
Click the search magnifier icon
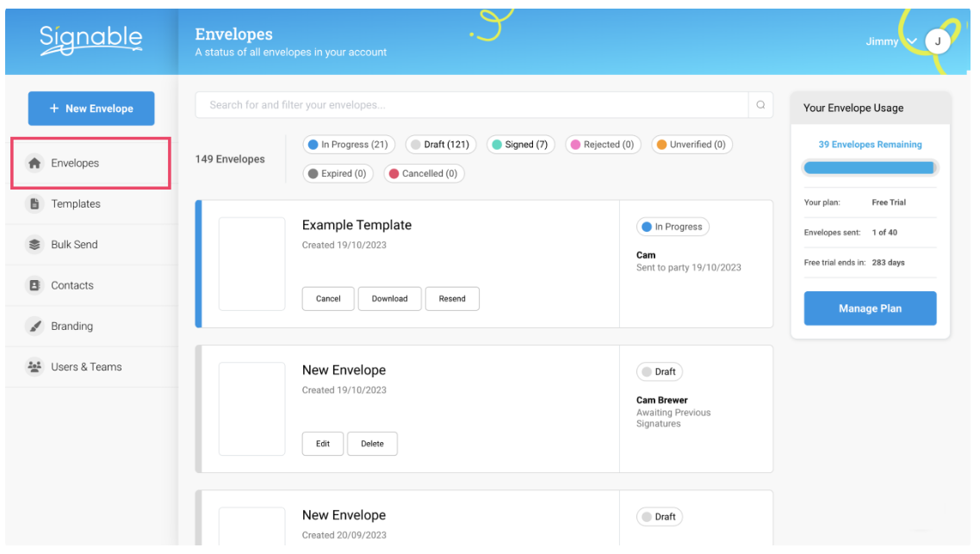click(760, 105)
